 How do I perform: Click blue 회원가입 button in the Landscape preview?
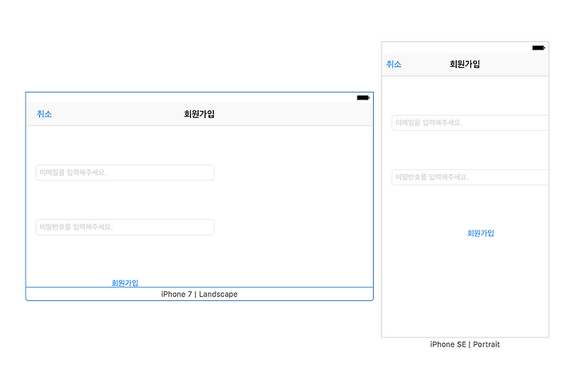click(125, 283)
